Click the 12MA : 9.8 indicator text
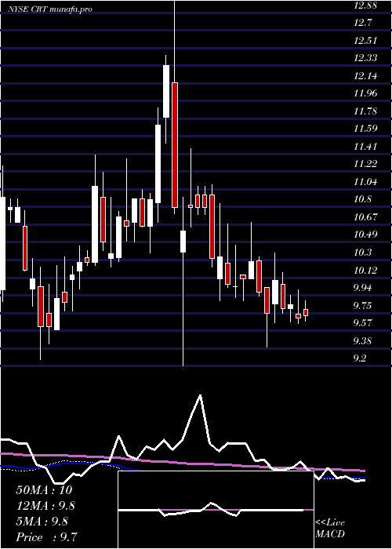Screen dimensions: 392x549 [45, 506]
